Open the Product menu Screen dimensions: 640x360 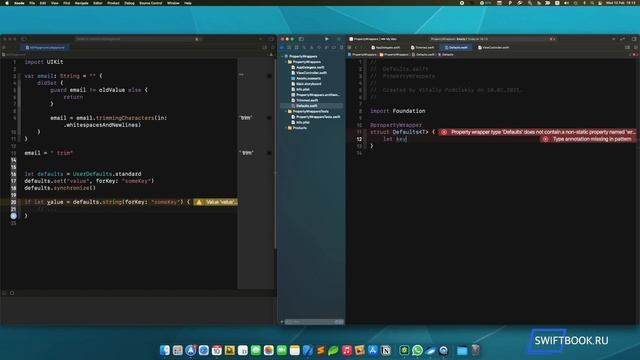113,3
